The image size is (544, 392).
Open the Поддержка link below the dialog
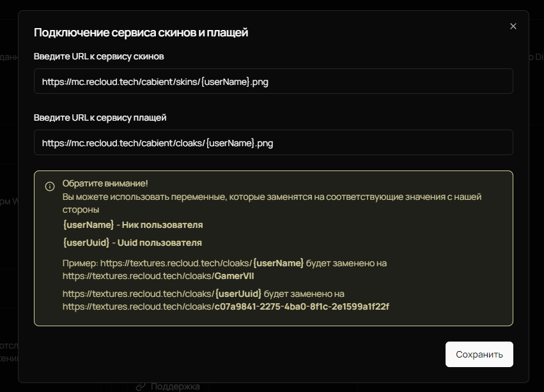[175, 386]
